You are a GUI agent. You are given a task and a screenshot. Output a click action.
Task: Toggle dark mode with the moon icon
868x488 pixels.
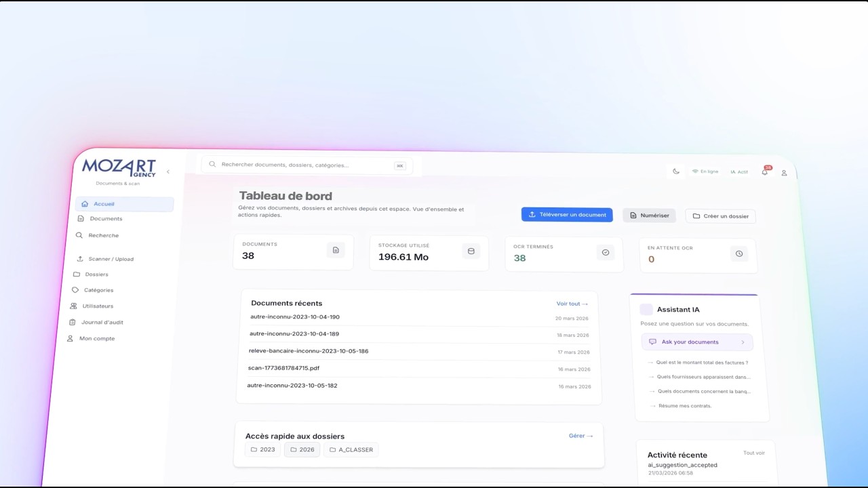click(676, 171)
